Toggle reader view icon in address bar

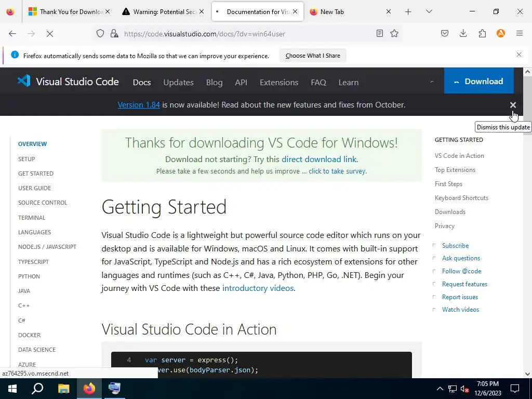[380, 33]
